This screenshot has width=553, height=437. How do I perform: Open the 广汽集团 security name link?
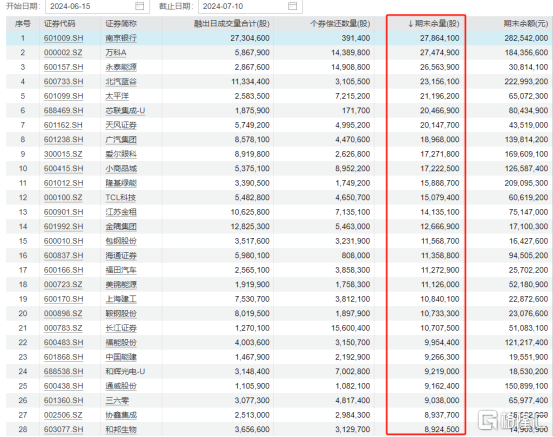click(121, 139)
